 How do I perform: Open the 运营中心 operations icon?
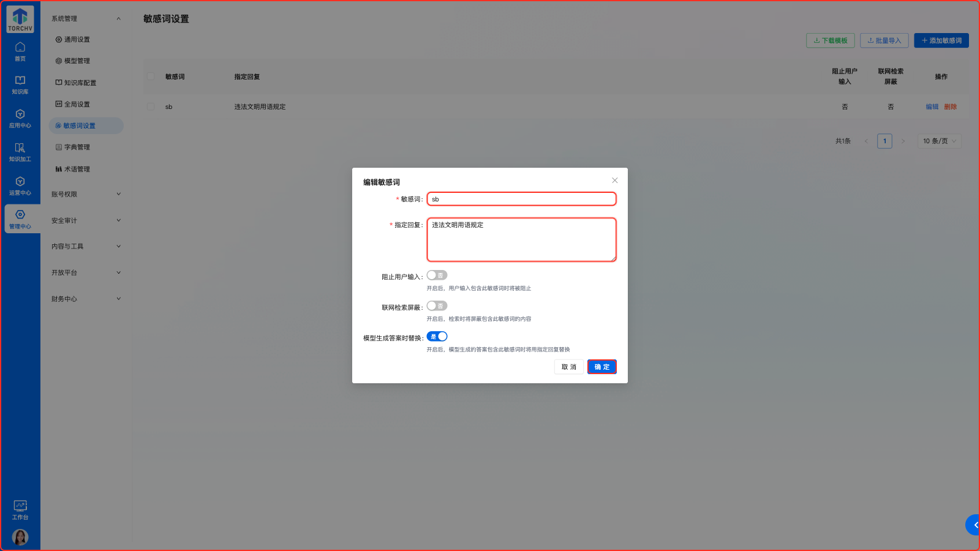tap(20, 186)
